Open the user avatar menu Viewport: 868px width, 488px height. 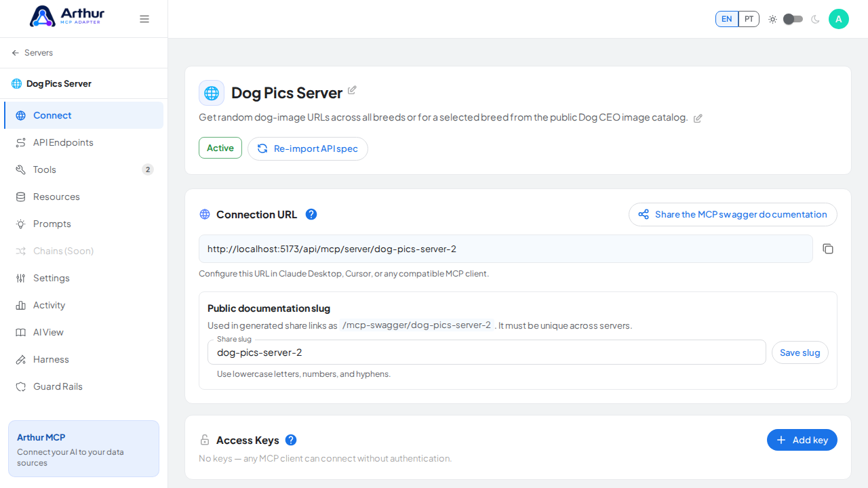[x=839, y=19]
